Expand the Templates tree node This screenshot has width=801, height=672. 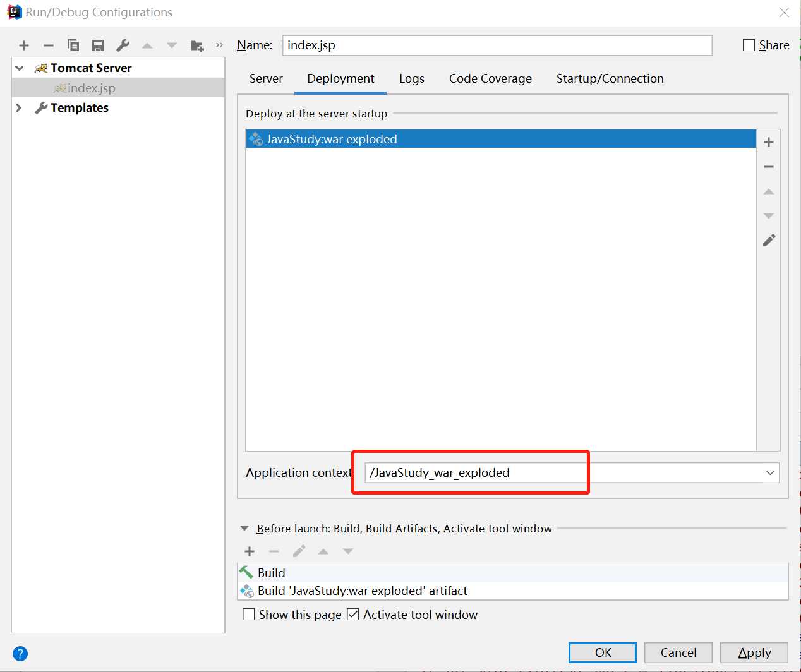[x=19, y=108]
